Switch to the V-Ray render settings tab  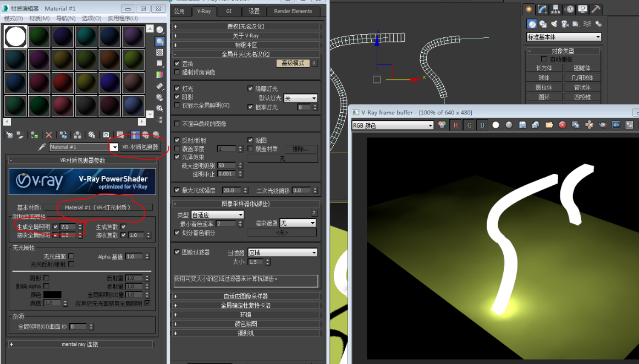[x=204, y=11]
